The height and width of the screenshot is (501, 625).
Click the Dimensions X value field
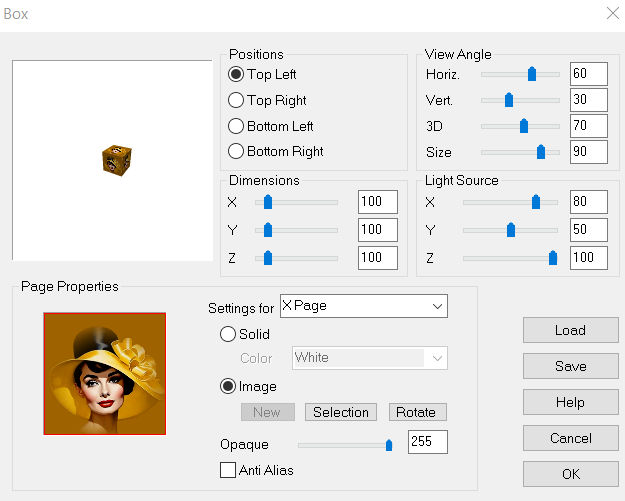tap(378, 202)
